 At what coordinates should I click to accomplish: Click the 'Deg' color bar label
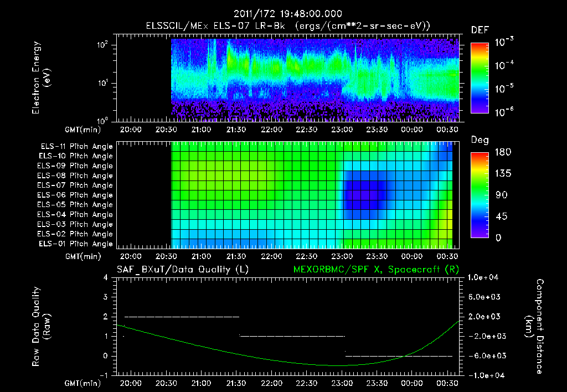click(480, 140)
